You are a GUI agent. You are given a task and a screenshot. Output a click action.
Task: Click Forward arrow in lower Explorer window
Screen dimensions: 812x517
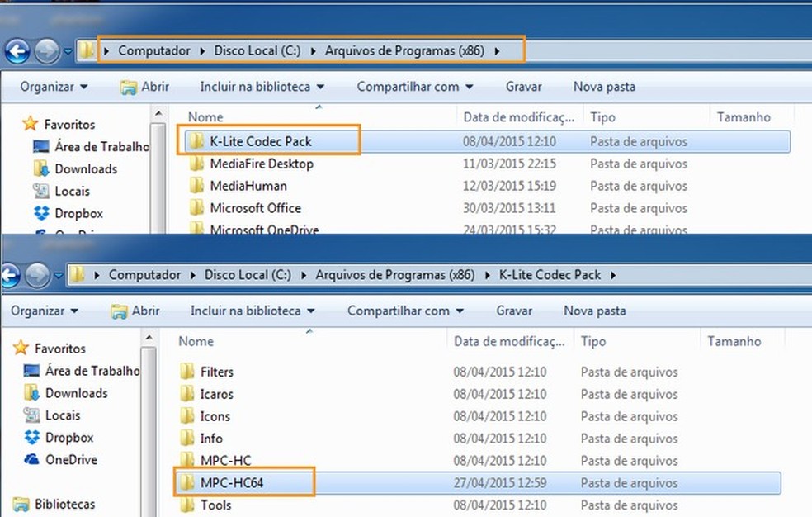point(37,276)
